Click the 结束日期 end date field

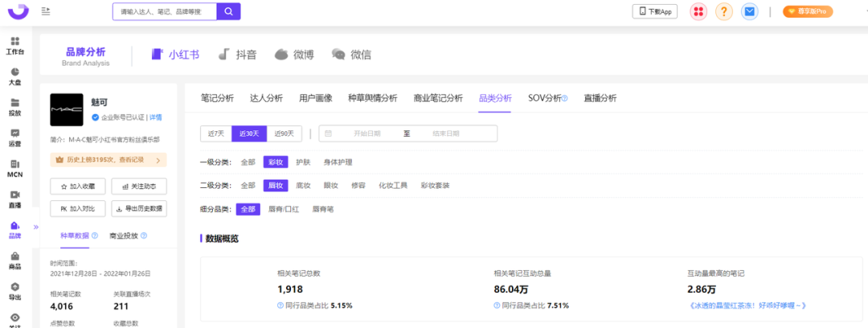[x=446, y=133]
